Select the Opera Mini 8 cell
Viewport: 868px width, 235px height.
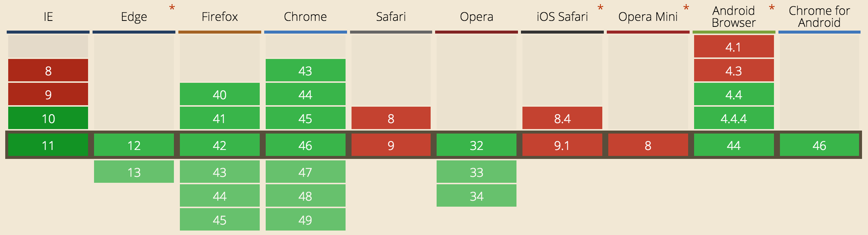(648, 145)
